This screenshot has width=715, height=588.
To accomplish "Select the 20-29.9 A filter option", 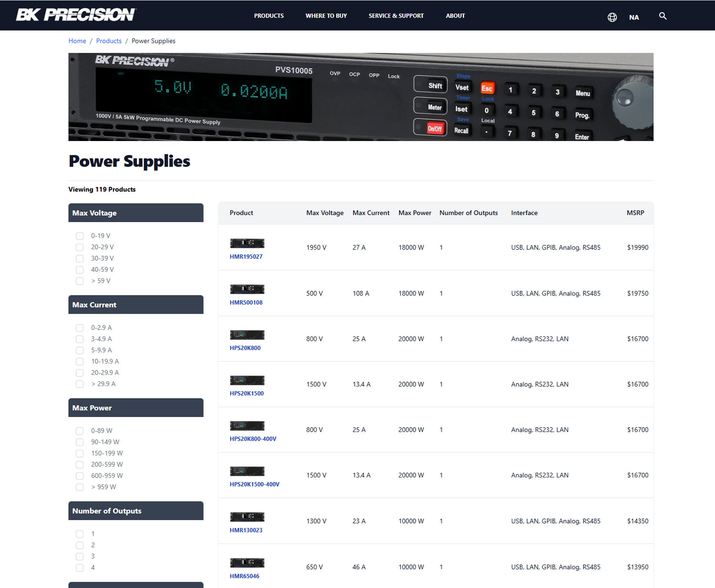I will [x=79, y=373].
